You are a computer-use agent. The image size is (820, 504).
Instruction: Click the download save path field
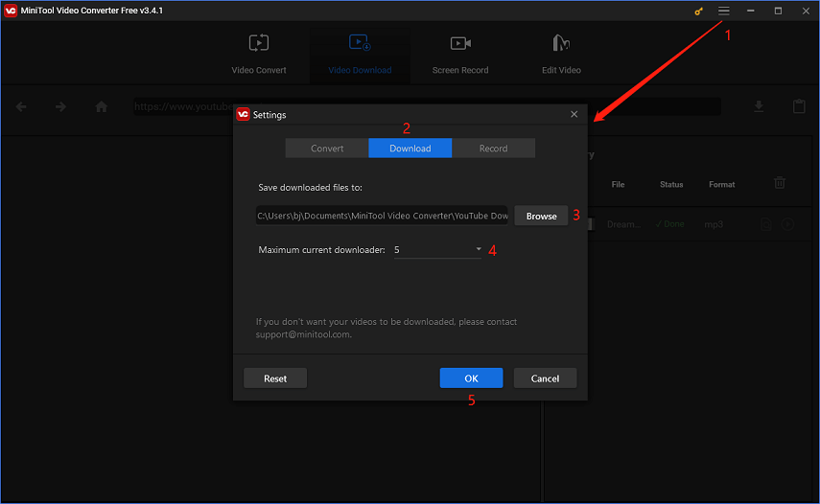tap(382, 216)
